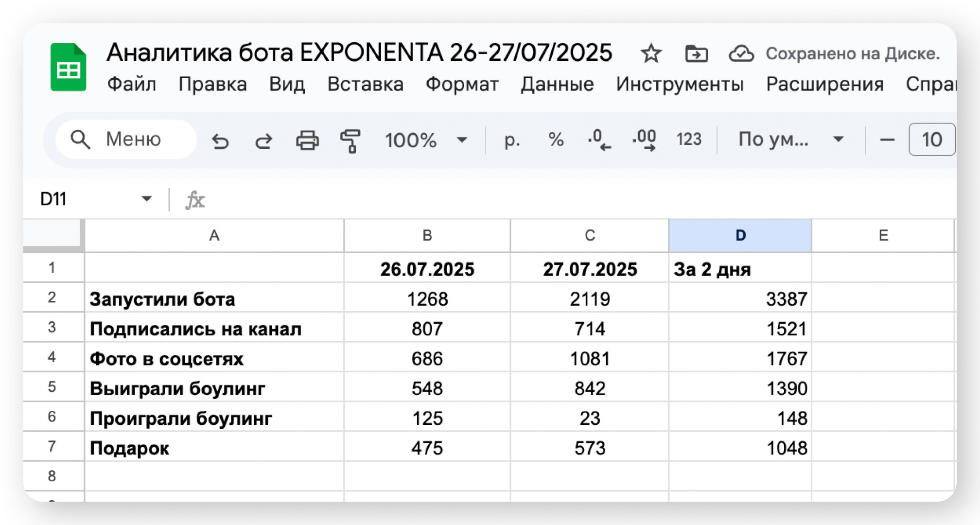Expand the D11 name box dropdown
The width and height of the screenshot is (980, 525).
[x=146, y=199]
